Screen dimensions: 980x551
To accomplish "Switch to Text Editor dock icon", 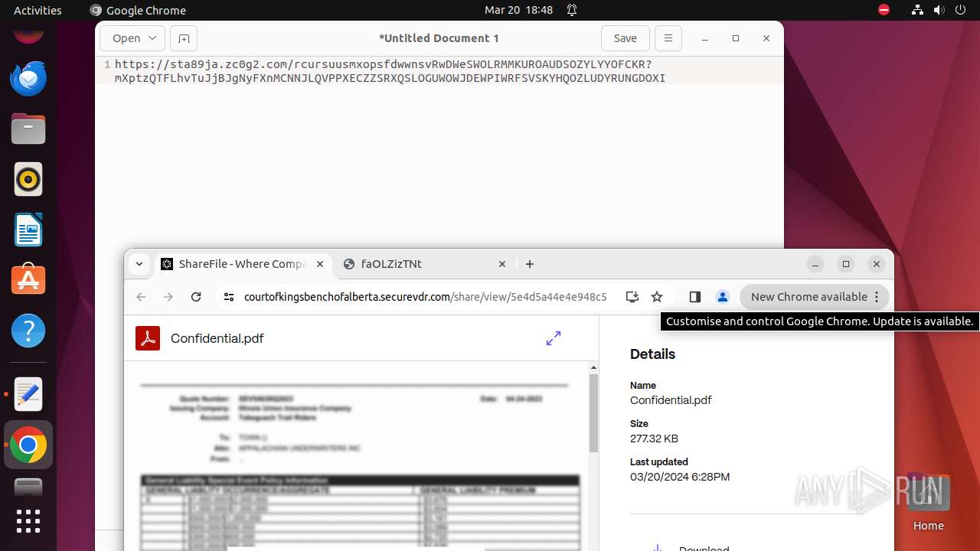I will coord(28,394).
